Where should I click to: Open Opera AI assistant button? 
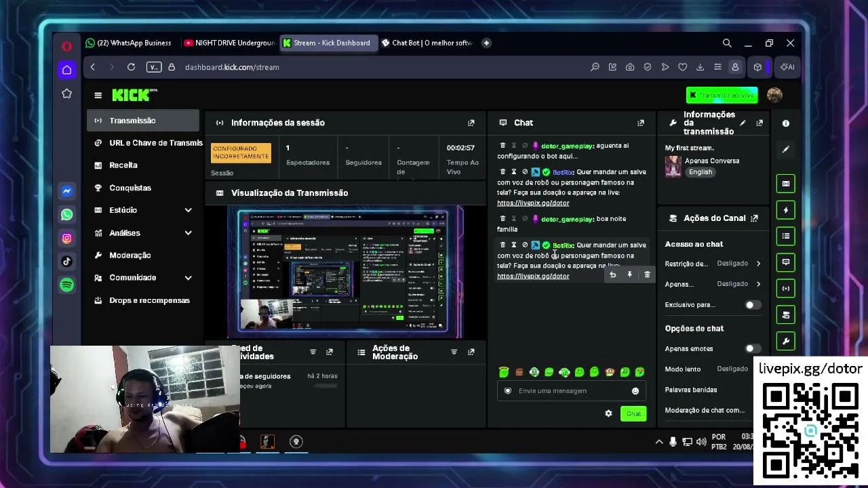[x=787, y=67]
